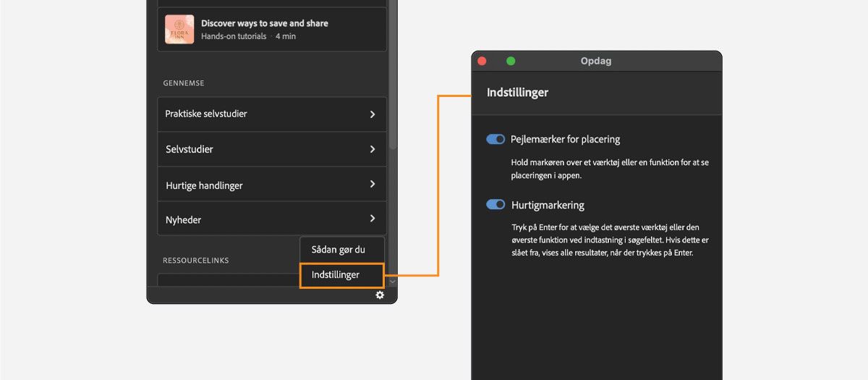Open "Discover ways to save and share" tutorial
Screen dimensions: 868x380
[264, 23]
